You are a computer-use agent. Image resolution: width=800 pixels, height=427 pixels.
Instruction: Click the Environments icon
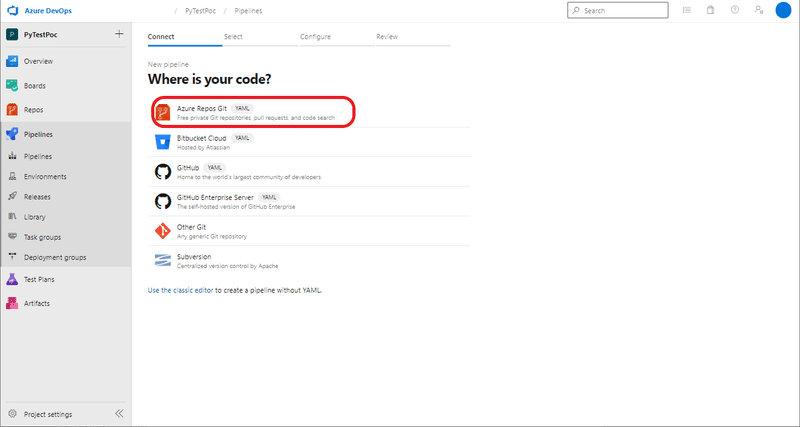(13, 177)
